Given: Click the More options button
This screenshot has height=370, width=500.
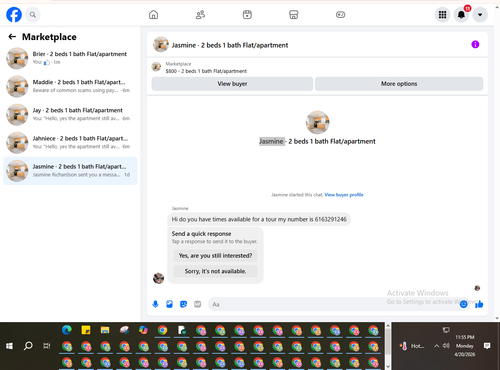Looking at the screenshot, I should (399, 84).
